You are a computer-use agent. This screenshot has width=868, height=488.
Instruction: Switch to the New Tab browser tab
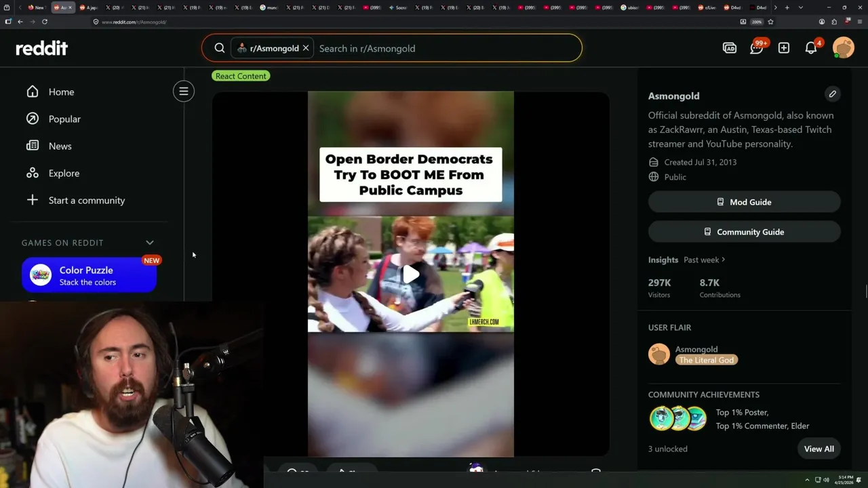point(36,7)
